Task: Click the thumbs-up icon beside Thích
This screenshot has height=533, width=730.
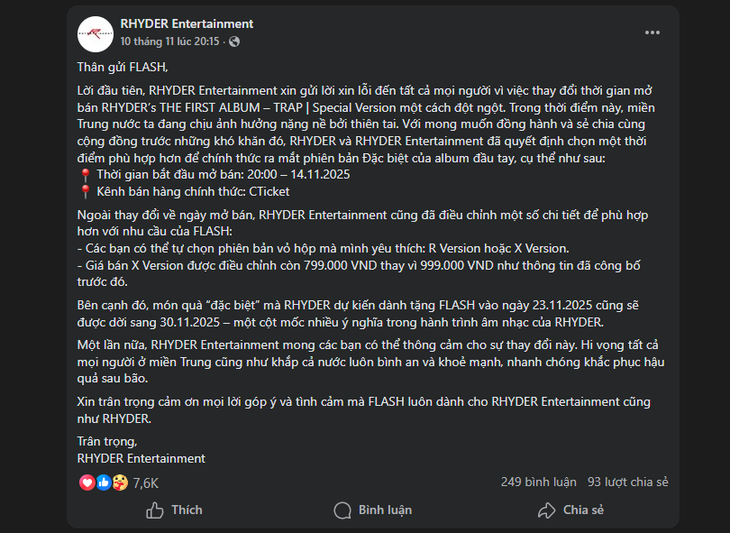Action: click(155, 510)
